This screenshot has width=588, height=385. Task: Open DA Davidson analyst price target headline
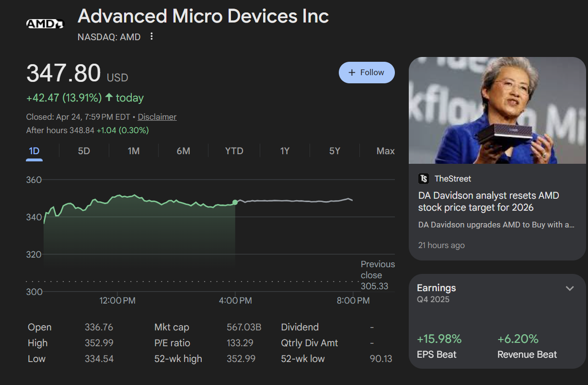(x=488, y=201)
